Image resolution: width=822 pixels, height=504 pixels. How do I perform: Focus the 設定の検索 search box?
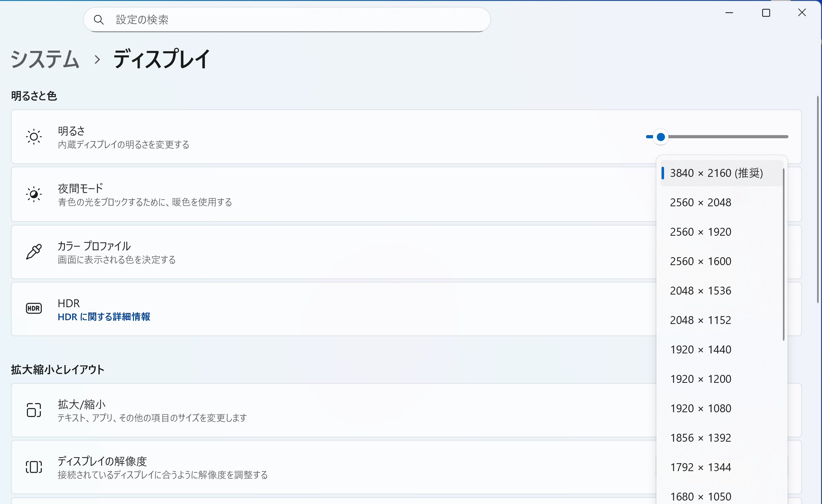click(x=286, y=20)
